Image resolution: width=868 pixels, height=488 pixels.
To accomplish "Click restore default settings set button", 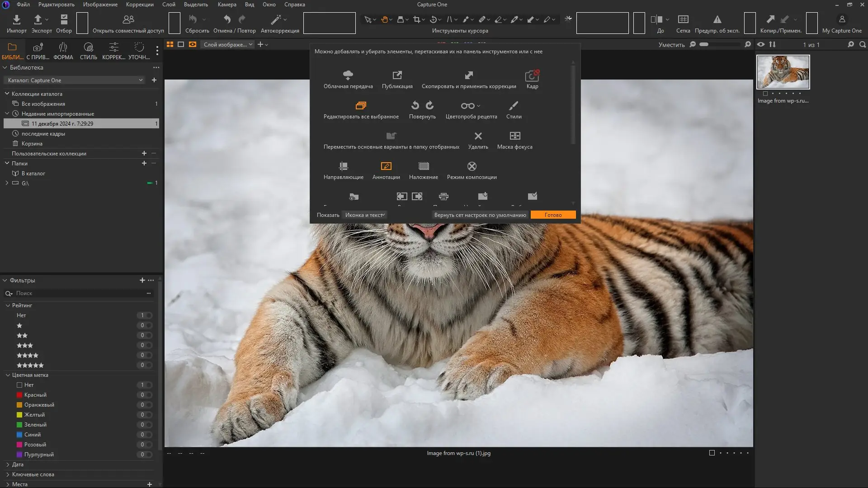I will [x=480, y=215].
